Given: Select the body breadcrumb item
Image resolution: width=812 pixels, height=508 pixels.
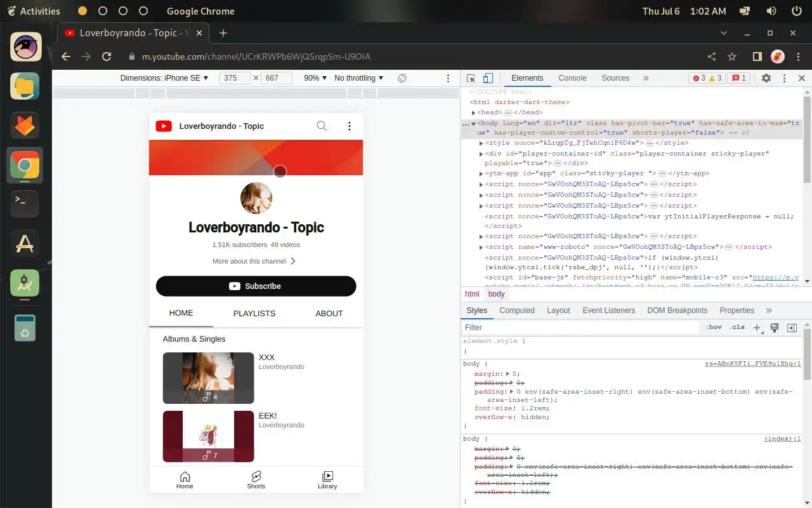Looking at the screenshot, I should pos(497,294).
